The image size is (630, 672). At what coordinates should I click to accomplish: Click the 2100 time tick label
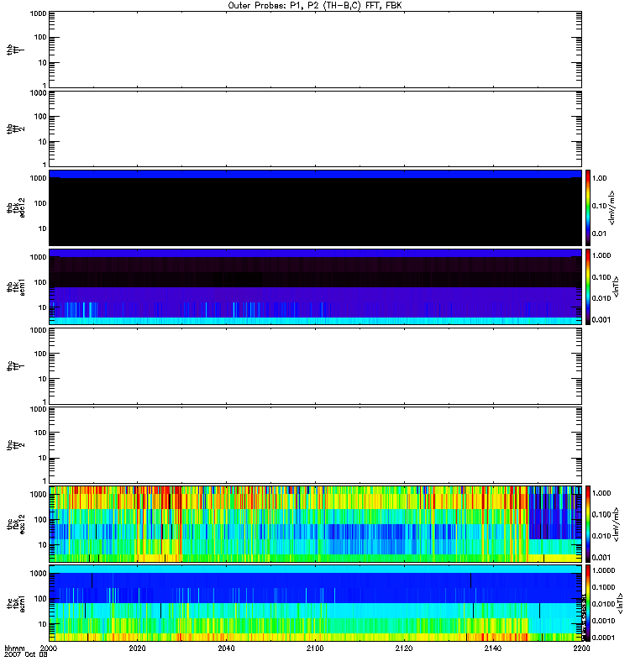(315, 649)
